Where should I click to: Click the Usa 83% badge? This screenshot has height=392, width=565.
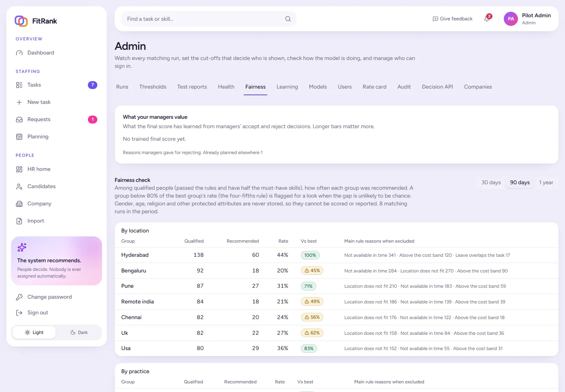(309, 348)
